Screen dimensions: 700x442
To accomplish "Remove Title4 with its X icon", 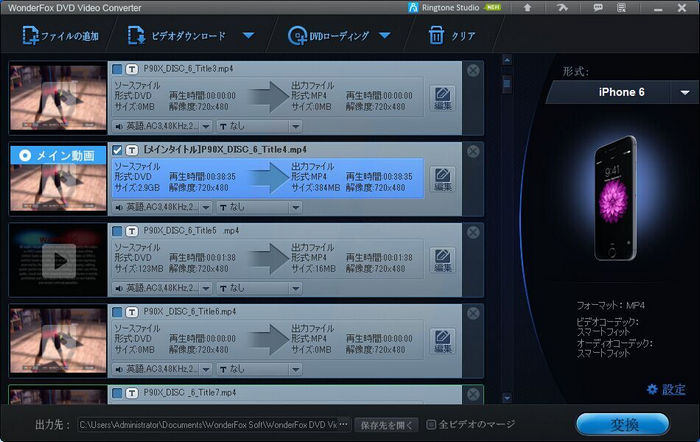I will 473,151.
